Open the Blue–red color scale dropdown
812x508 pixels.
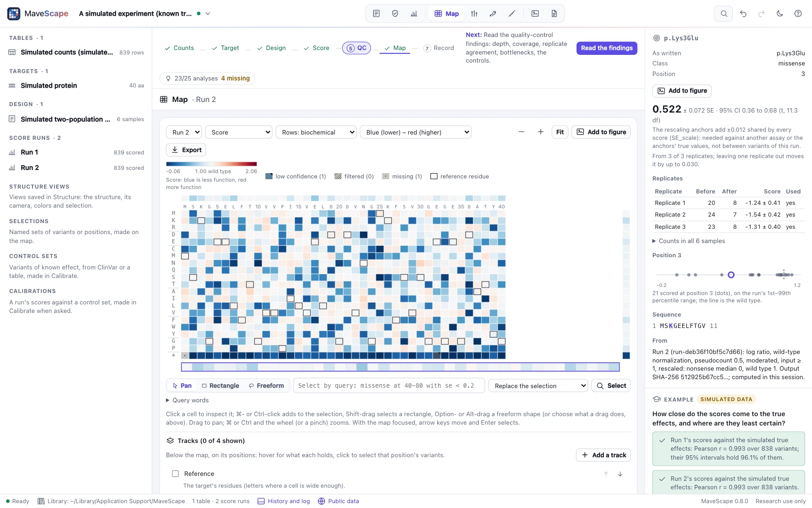[415, 132]
